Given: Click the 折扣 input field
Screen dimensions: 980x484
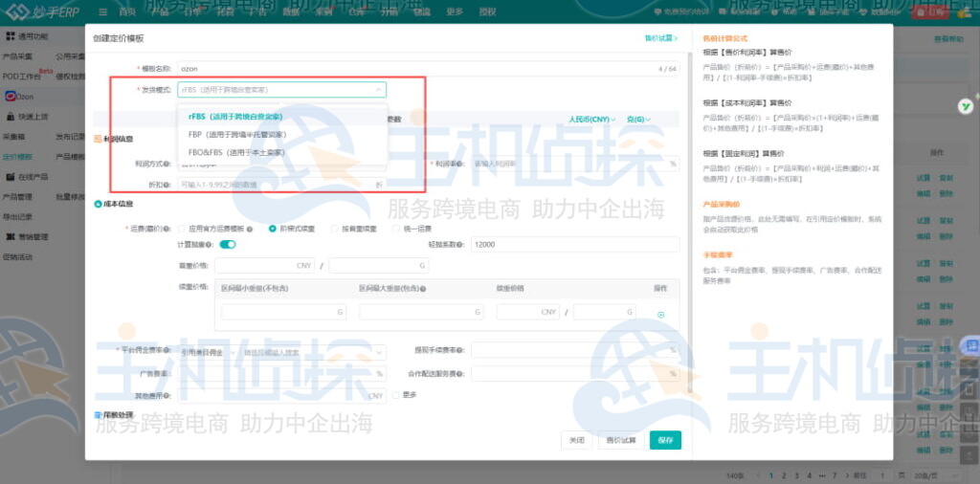Looking at the screenshot, I should point(282,185).
